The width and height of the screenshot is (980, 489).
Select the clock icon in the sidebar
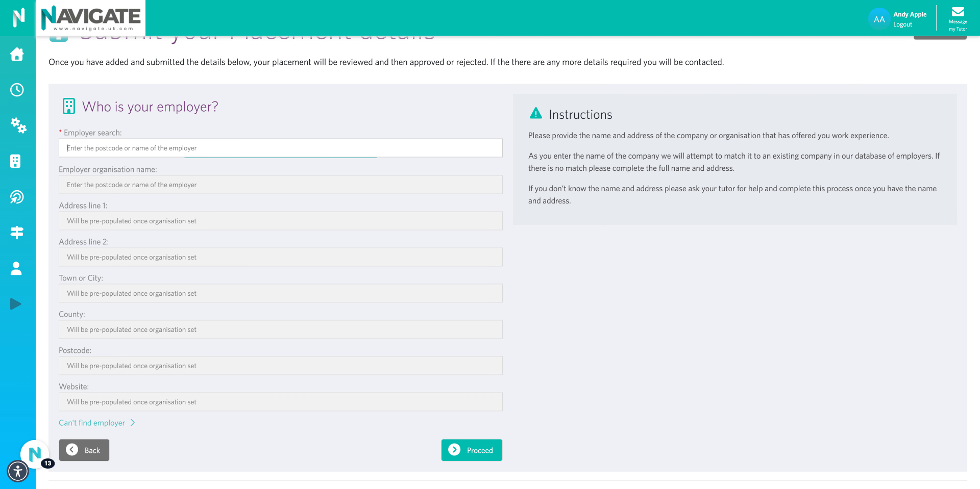point(17,90)
